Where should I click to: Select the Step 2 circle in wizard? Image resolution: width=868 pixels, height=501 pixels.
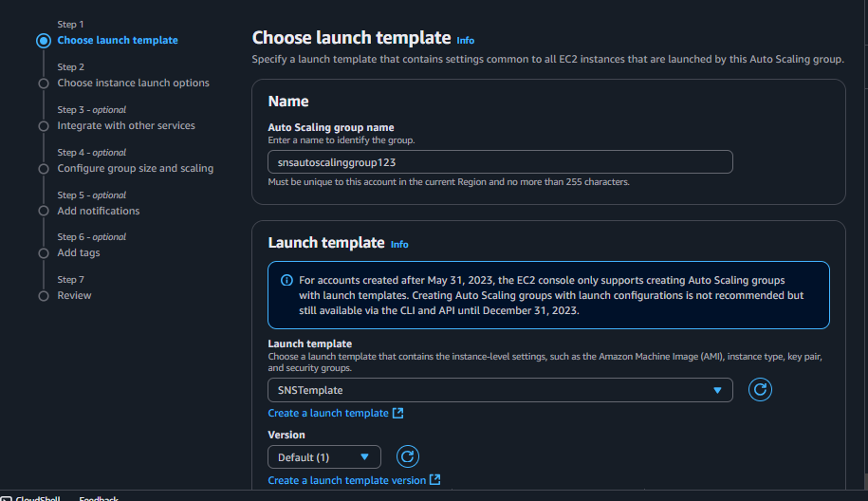[43, 83]
